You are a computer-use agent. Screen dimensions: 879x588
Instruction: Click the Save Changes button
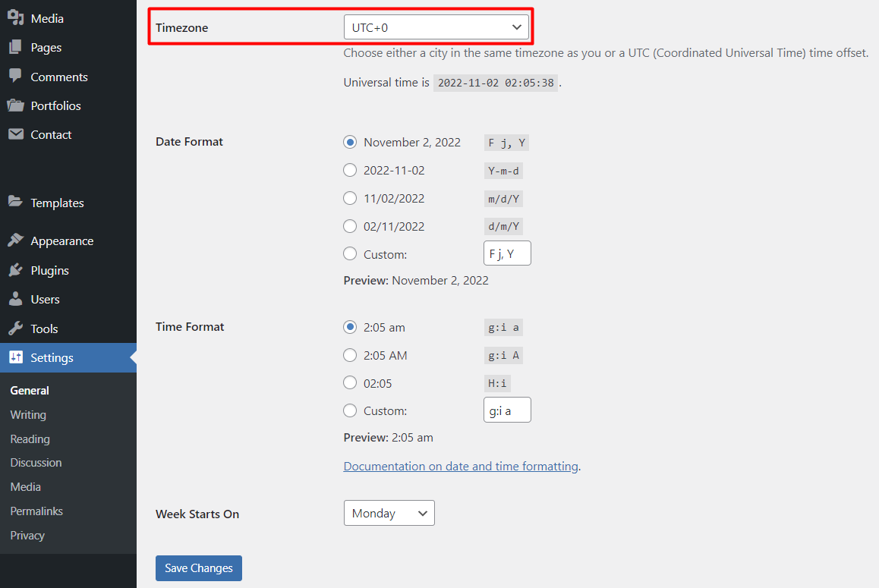click(x=198, y=568)
